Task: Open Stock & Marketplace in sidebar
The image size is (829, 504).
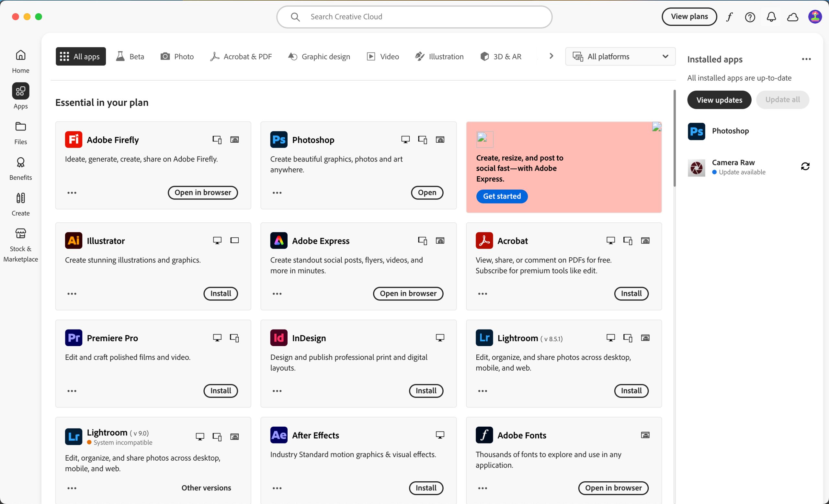Action: [x=20, y=243]
